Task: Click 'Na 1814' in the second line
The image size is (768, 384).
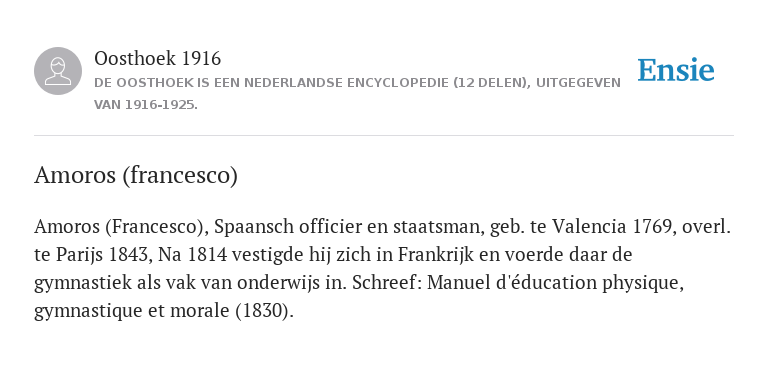Action: tap(192, 255)
